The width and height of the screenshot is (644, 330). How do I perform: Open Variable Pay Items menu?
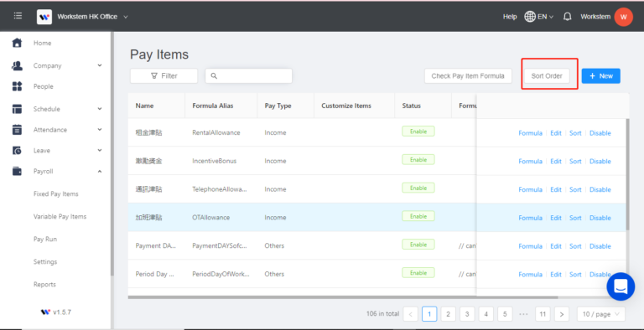(x=60, y=216)
